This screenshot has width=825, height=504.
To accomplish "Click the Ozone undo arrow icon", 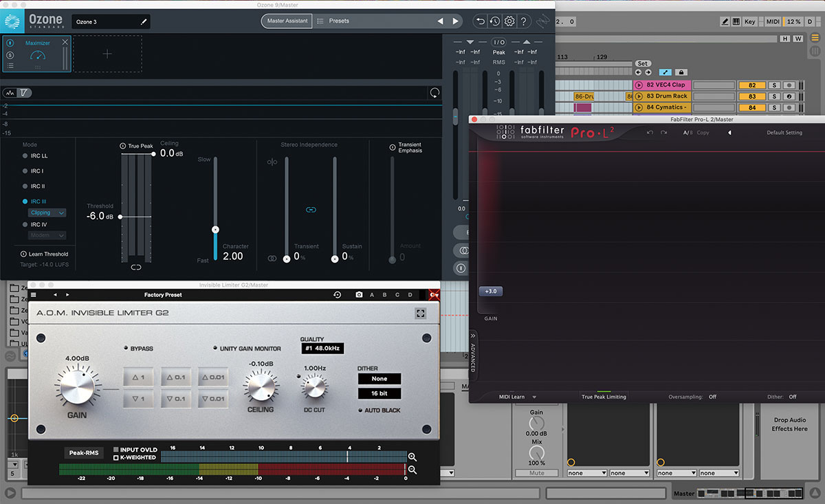I will pyautogui.click(x=481, y=21).
